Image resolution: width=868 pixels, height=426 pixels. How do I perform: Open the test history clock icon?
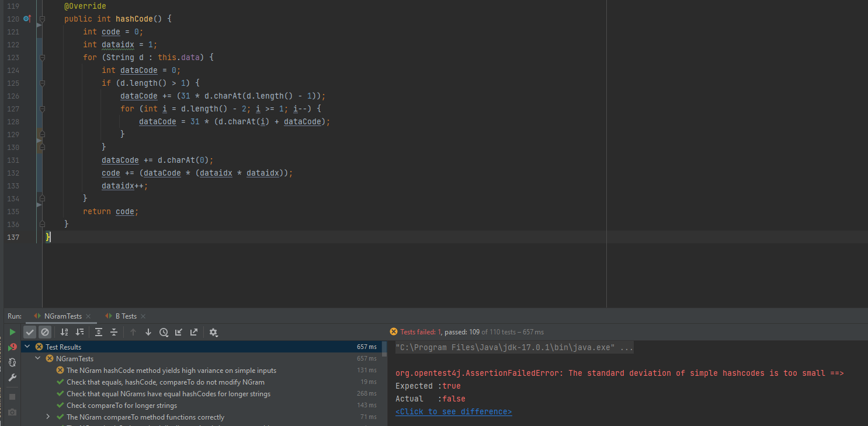tap(164, 332)
